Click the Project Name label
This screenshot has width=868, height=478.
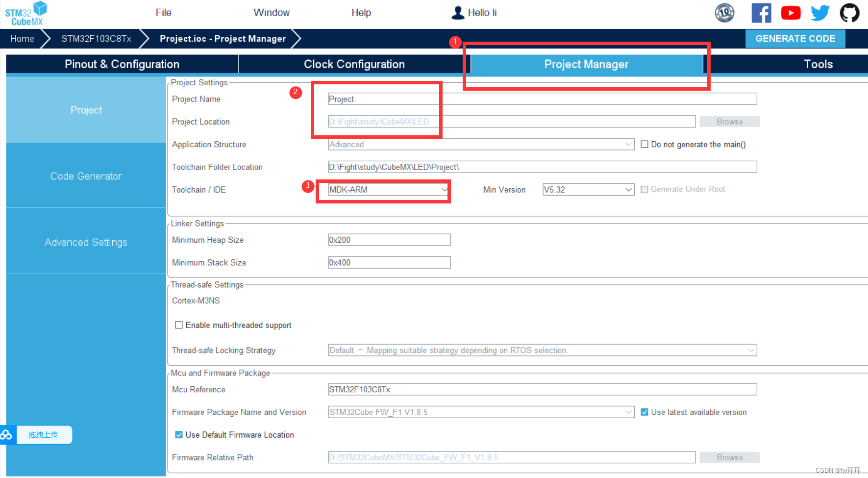tap(196, 99)
